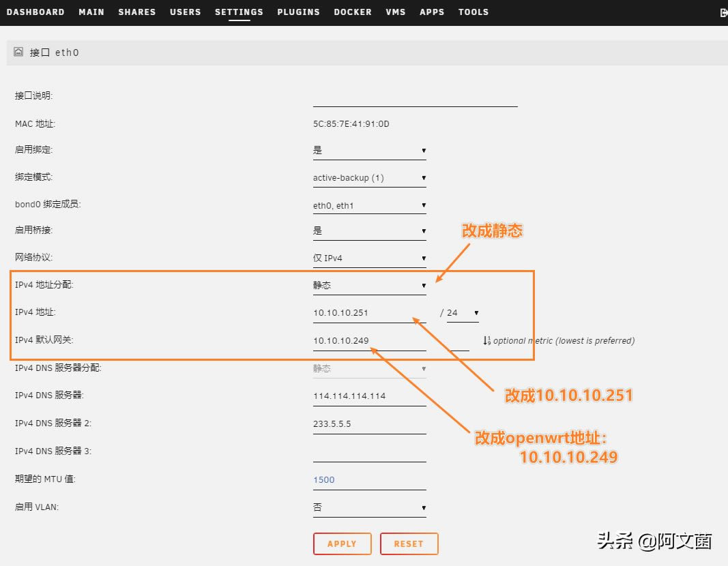
Task: Open the APPS tab
Action: [432, 12]
